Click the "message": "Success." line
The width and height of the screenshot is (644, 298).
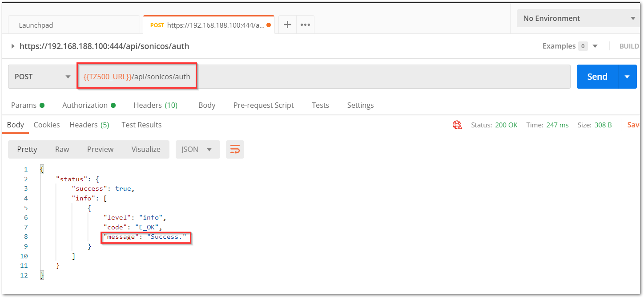click(x=145, y=237)
